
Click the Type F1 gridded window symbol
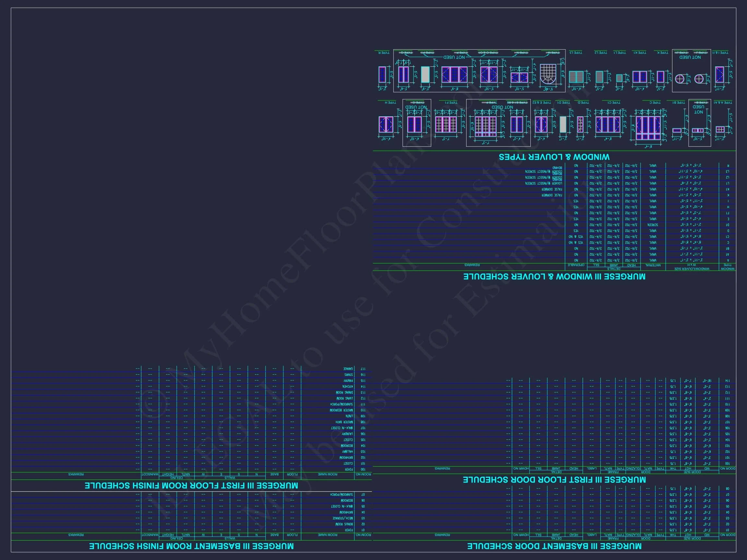click(x=445, y=124)
